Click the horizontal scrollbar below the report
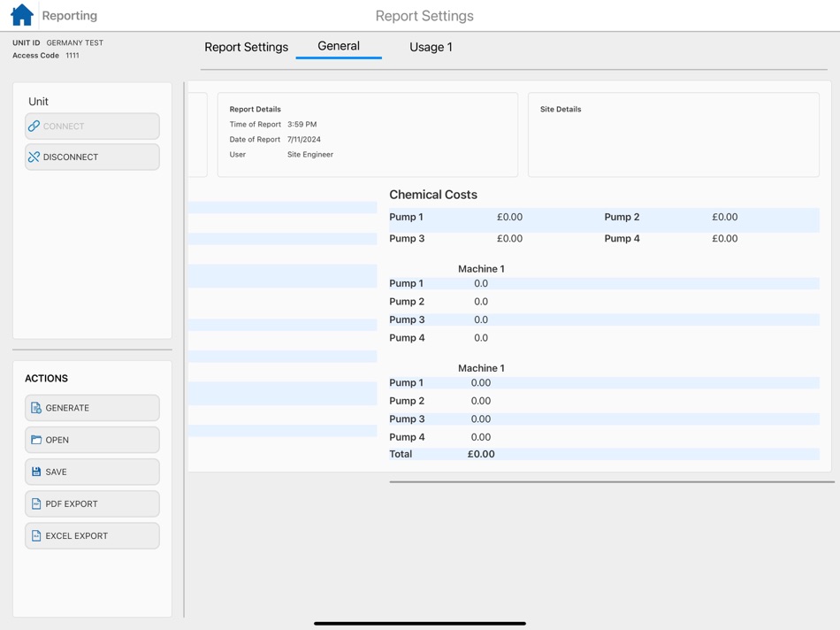 click(x=612, y=482)
